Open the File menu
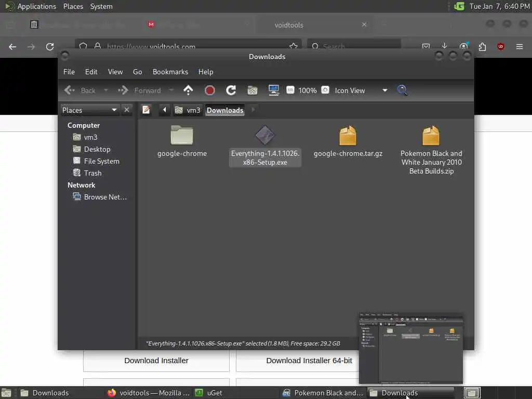Image resolution: width=532 pixels, height=399 pixels. (69, 72)
